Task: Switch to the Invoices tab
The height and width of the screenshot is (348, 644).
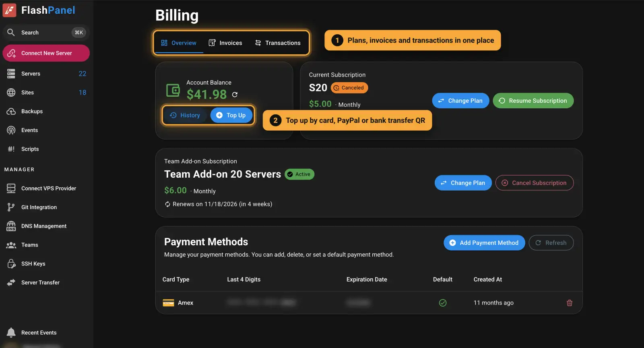Action: pos(225,43)
